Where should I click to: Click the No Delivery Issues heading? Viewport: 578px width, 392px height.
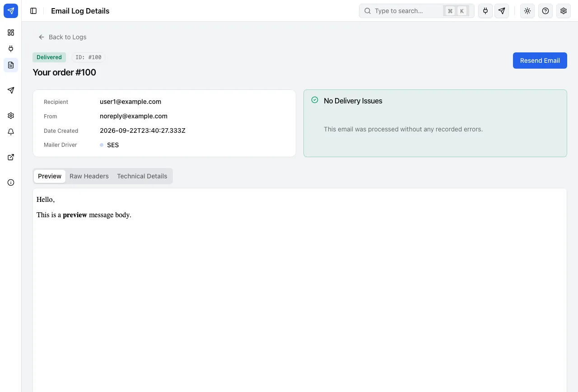coord(353,101)
